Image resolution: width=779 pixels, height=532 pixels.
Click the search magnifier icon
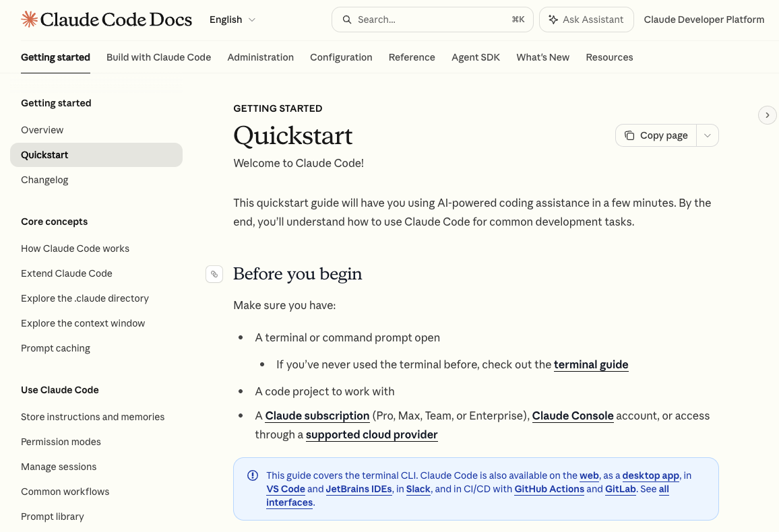click(347, 20)
